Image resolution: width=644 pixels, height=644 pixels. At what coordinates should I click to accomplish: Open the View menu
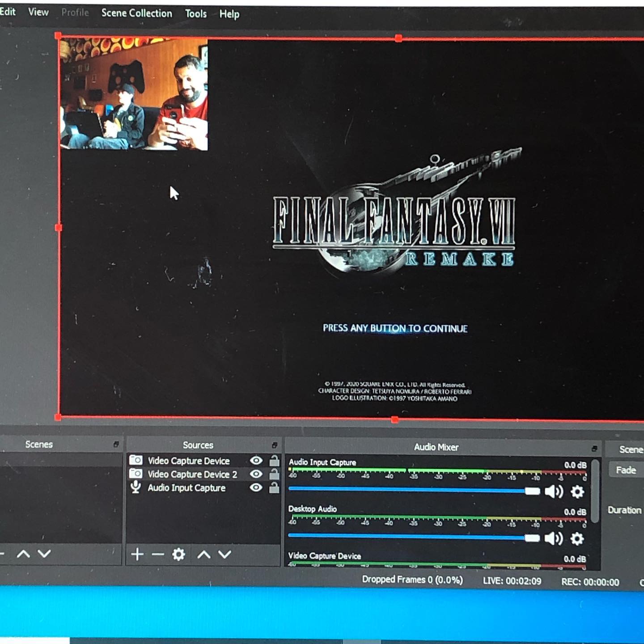point(38,12)
